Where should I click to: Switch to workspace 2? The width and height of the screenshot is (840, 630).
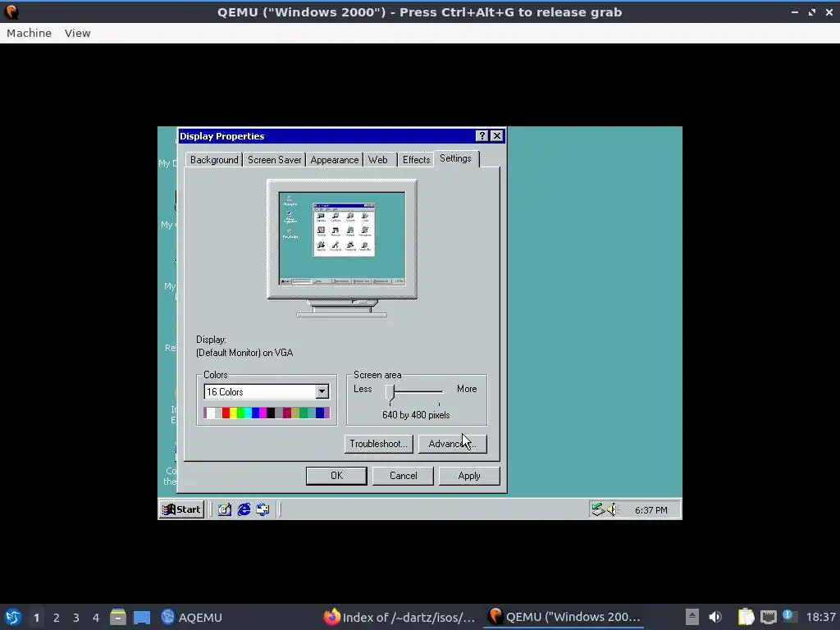click(57, 618)
